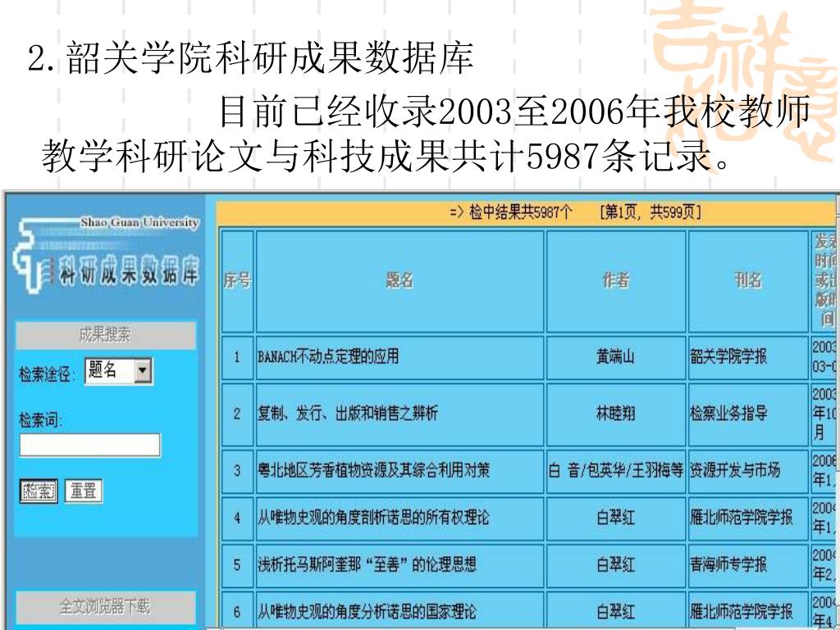Select journal cell 检察业务指导

748,413
